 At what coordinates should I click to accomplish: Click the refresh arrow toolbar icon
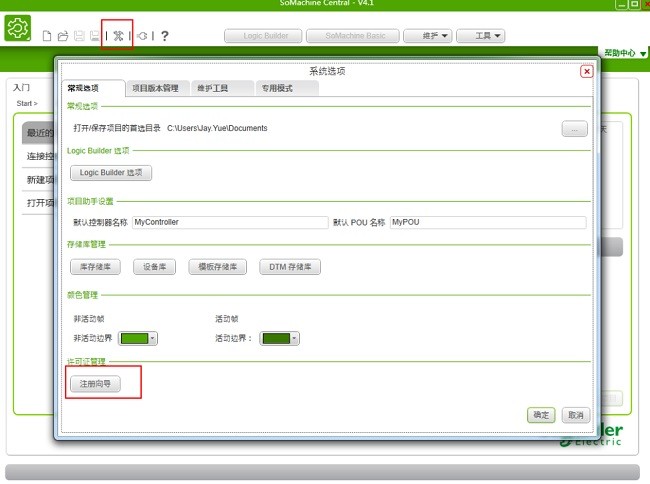(x=142, y=36)
